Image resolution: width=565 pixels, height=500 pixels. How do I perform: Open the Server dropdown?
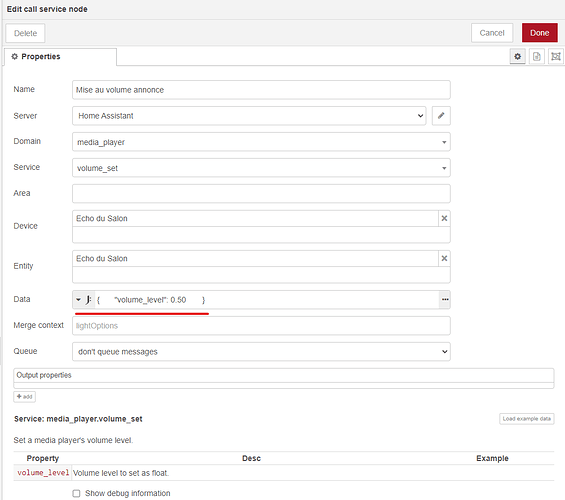pos(249,116)
